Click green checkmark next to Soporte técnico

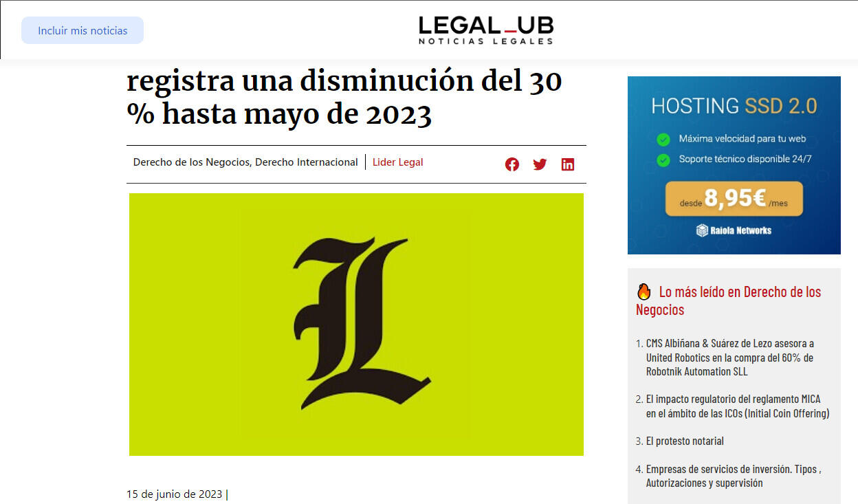[663, 160]
